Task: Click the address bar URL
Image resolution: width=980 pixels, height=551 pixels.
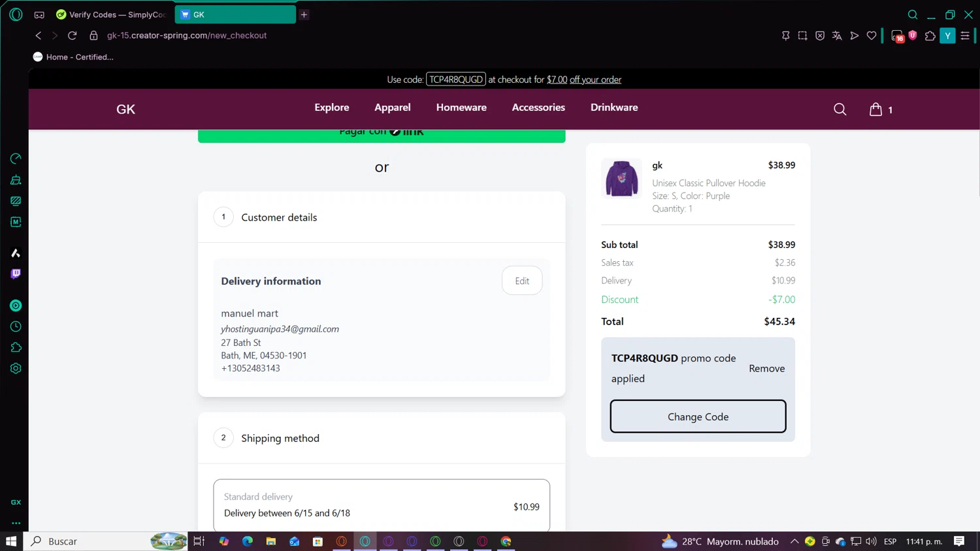Action: pos(187,35)
